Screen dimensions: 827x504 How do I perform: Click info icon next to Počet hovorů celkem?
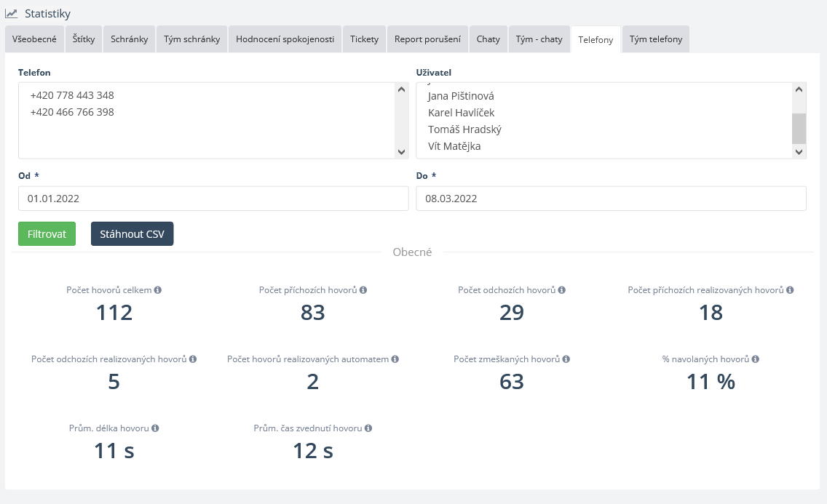158,290
